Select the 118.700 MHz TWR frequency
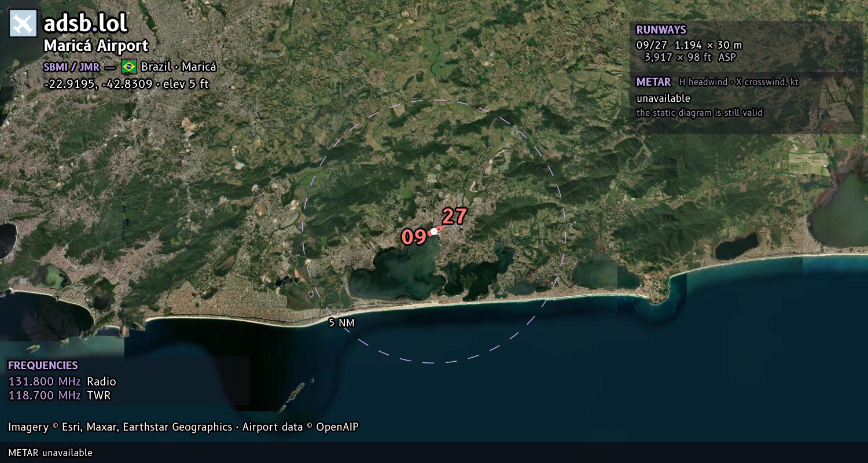868x463 pixels. click(x=59, y=395)
